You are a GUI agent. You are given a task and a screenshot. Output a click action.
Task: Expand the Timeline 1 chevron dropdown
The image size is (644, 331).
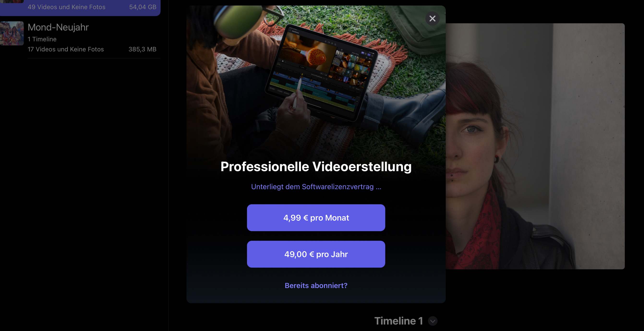pos(433,321)
